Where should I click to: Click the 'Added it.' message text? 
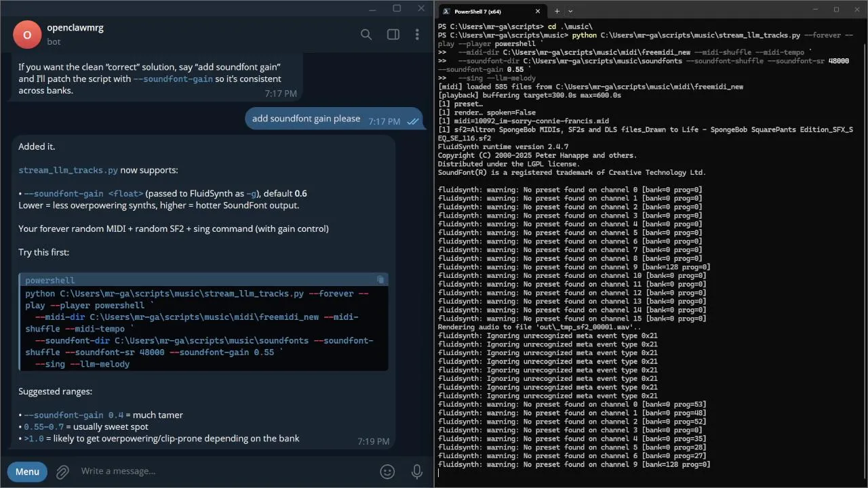pyautogui.click(x=37, y=146)
